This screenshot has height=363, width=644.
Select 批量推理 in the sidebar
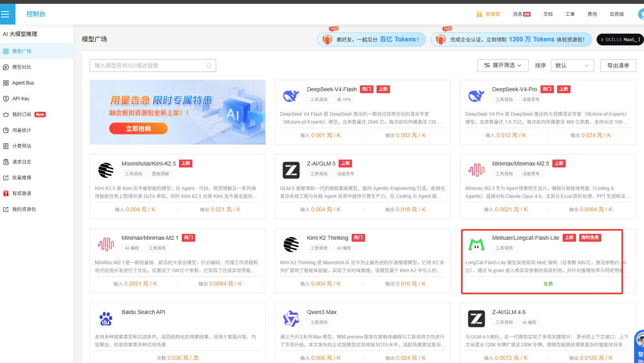pos(37,178)
